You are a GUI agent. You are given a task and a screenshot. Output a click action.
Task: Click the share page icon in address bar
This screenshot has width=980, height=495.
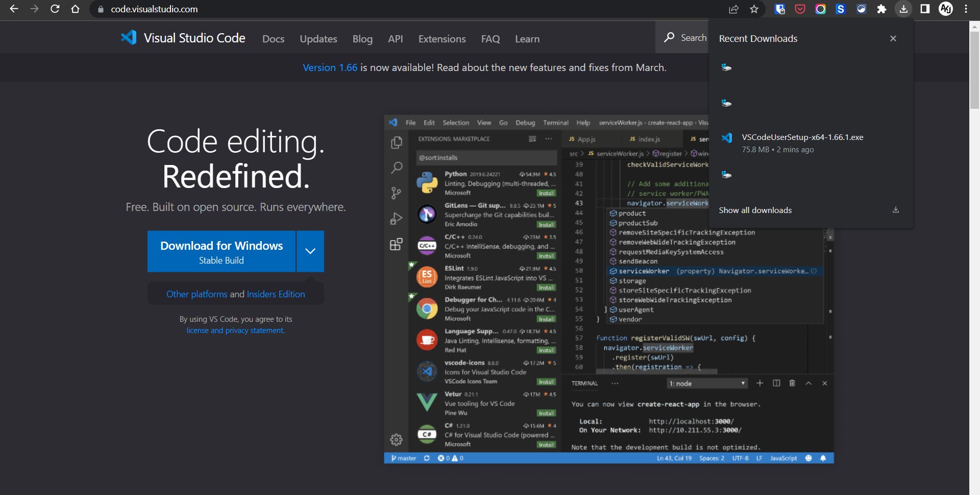(733, 9)
